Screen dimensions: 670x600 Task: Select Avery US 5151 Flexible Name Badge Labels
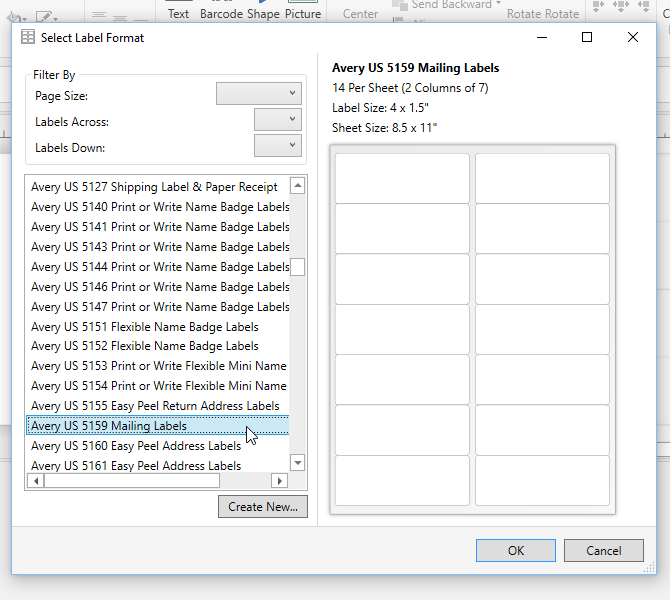158,327
